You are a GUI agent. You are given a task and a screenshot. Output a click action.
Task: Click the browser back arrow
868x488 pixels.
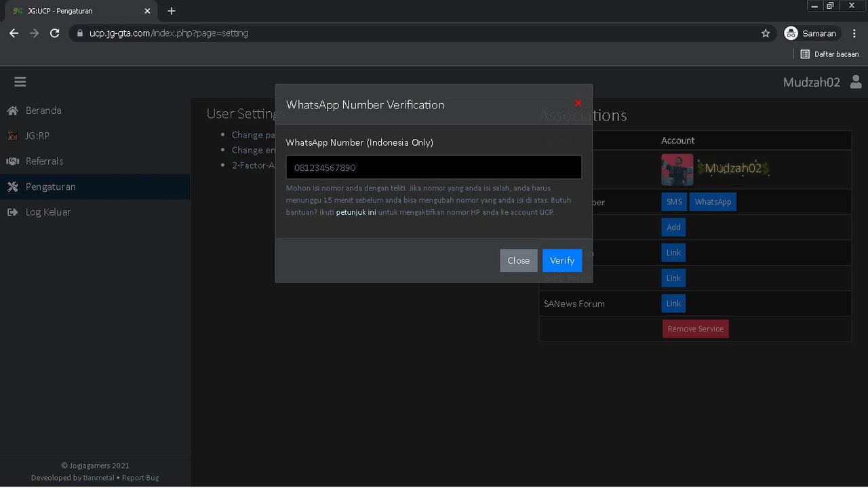[14, 33]
